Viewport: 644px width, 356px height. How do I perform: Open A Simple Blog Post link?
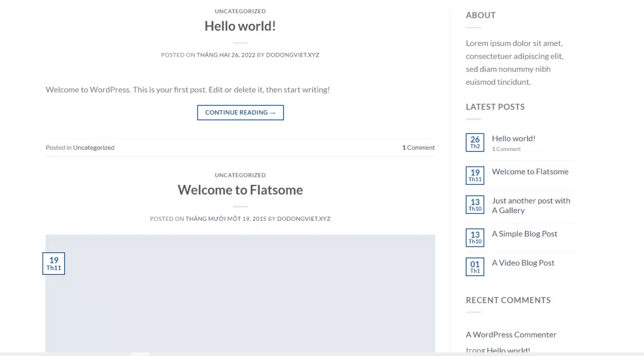coord(524,233)
